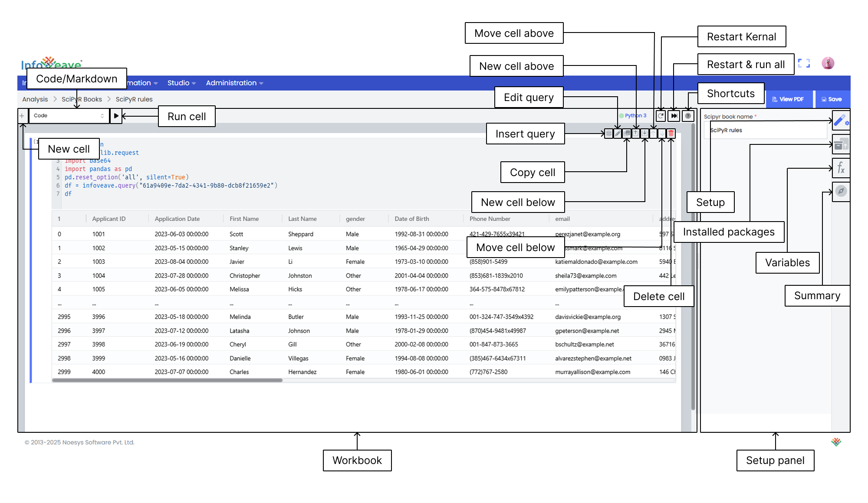Click the import pandas code line
Screen dimensions: 868x503
pyautogui.click(x=99, y=169)
